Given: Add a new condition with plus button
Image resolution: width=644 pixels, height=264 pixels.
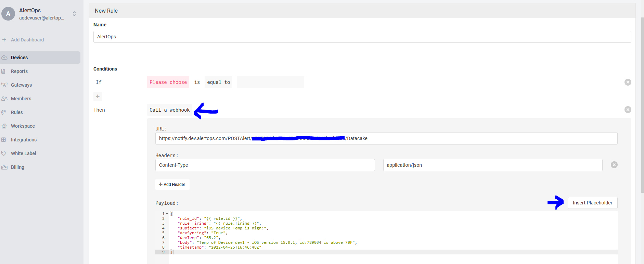Looking at the screenshot, I should 98,97.
